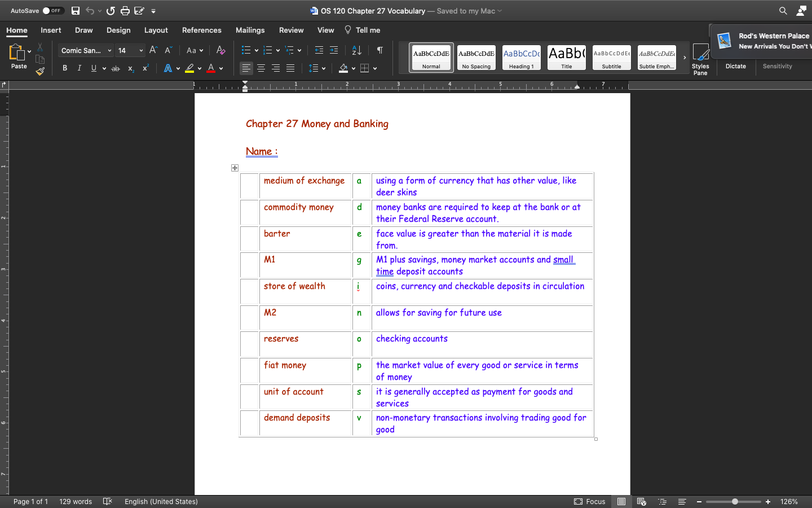
Task: Open the Quick Access customize dropdown
Action: [x=153, y=11]
